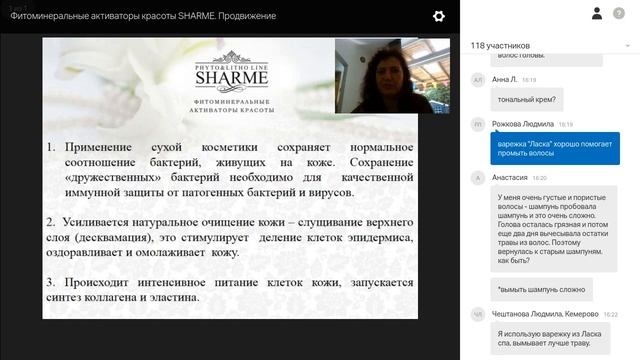Open the settings gear in webinar header
The image size is (640, 360).
[x=439, y=16]
